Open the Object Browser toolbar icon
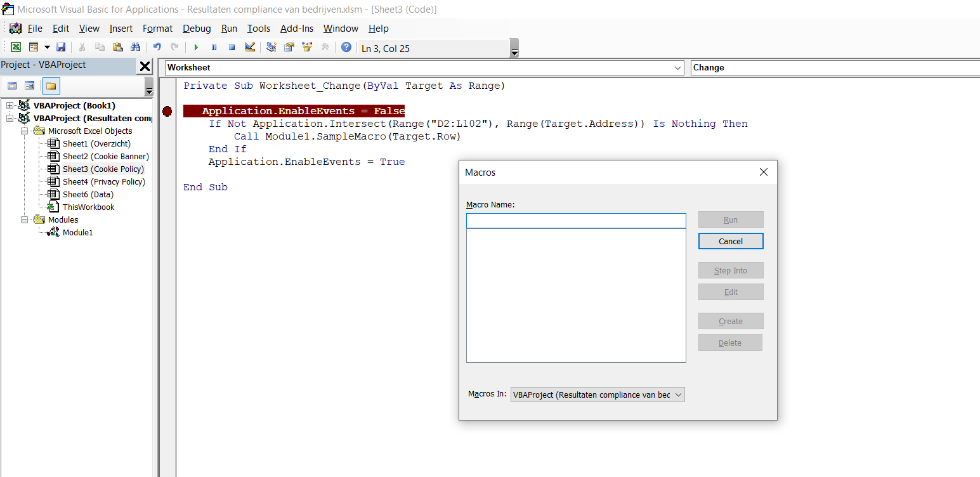 307,48
